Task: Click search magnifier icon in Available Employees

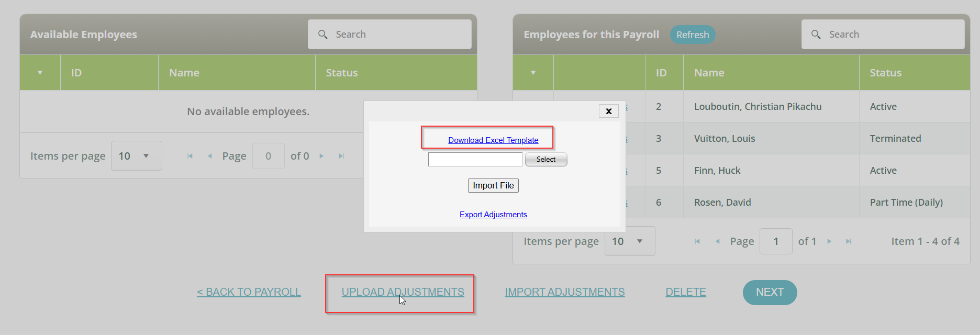Action: (x=323, y=35)
